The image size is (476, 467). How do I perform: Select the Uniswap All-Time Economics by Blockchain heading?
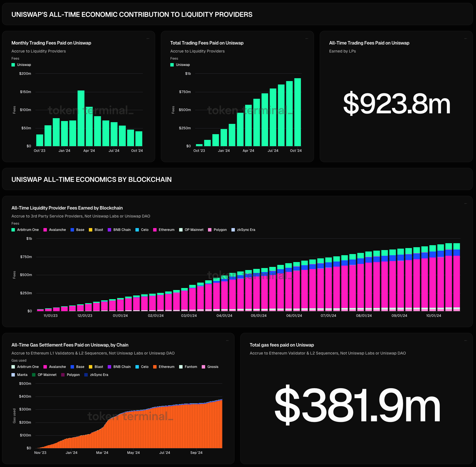coord(91,180)
